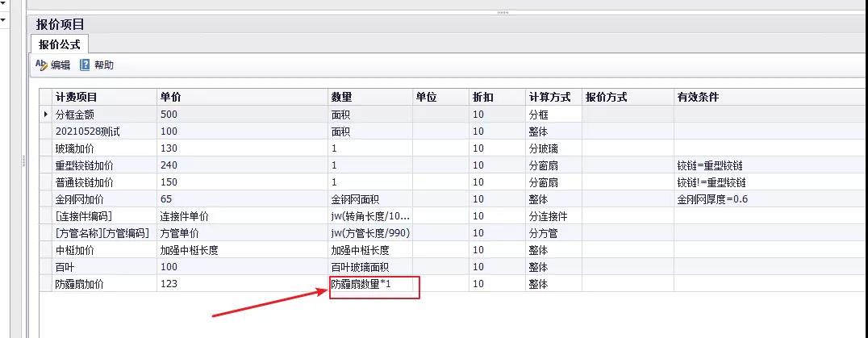Screen dimensions: 868x338
Task: Select the 防霾扇数量*1 quantity cell
Action: [361, 284]
